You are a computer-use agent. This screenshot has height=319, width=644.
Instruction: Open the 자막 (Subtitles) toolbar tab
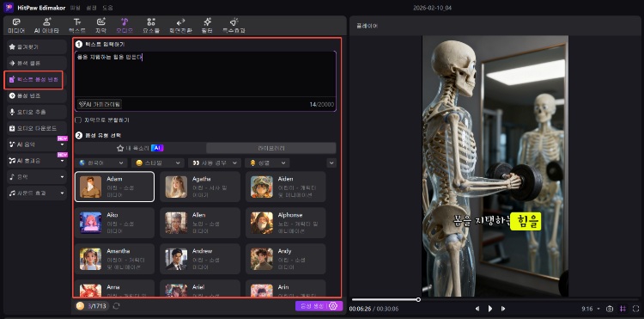point(101,26)
